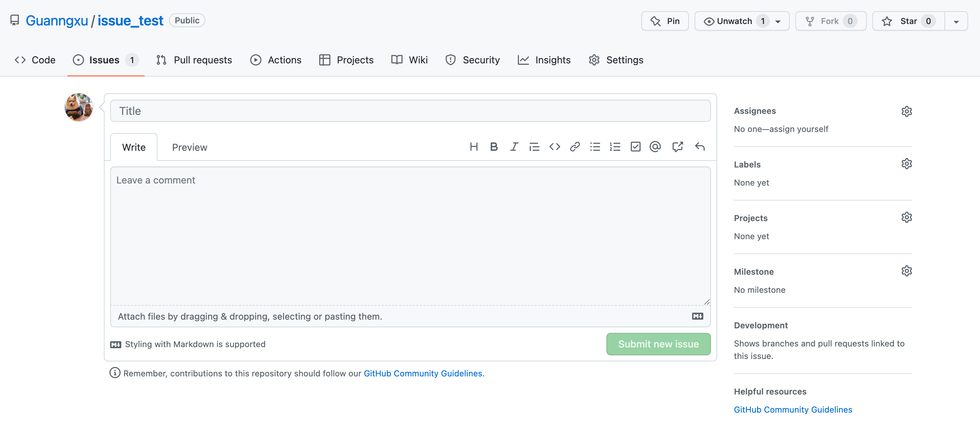Click Submit new issue button

(658, 344)
